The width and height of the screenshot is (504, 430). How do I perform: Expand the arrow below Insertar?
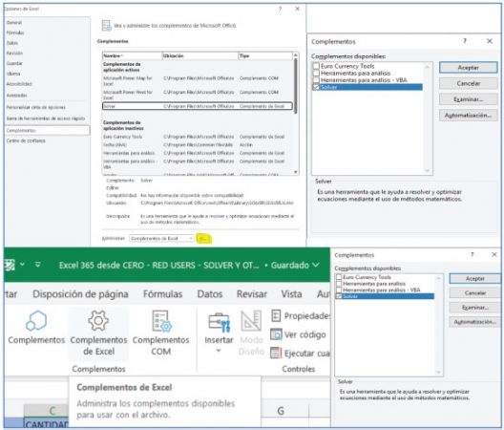coord(219,350)
